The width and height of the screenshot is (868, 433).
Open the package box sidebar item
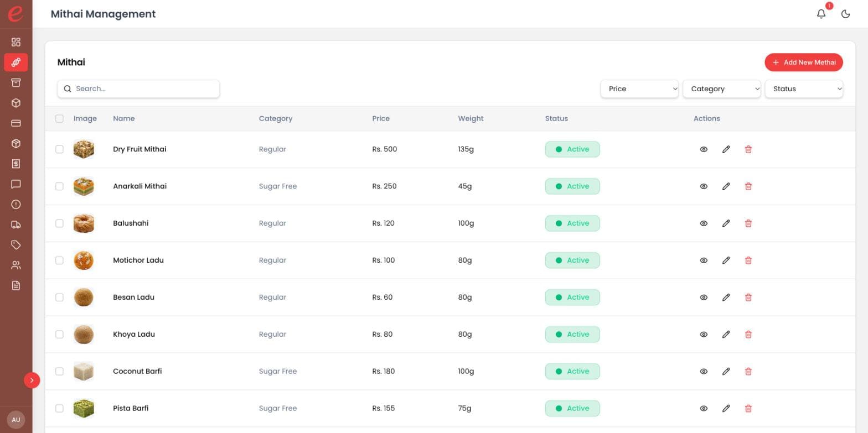[16, 144]
